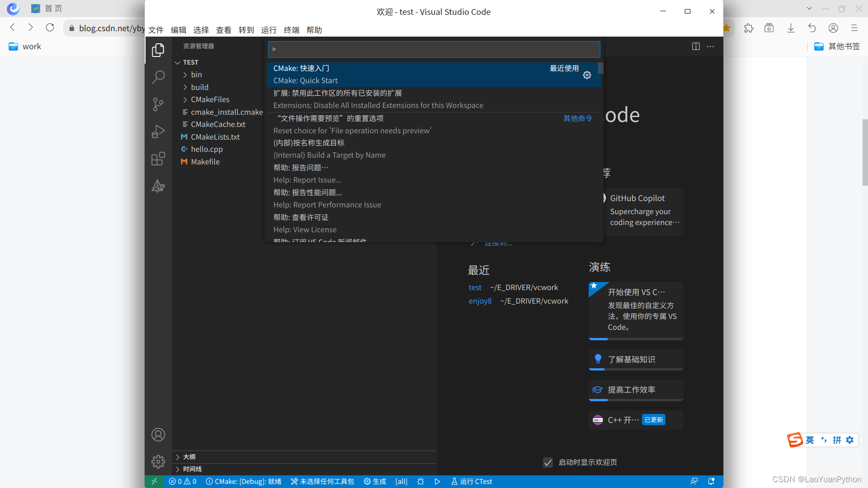The width and height of the screenshot is (868, 488).
Task: Open browser extensions puzzle icon
Action: [749, 28]
